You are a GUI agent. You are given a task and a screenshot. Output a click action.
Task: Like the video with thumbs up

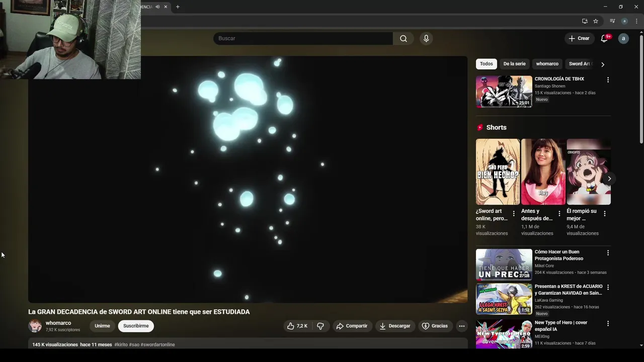297,326
